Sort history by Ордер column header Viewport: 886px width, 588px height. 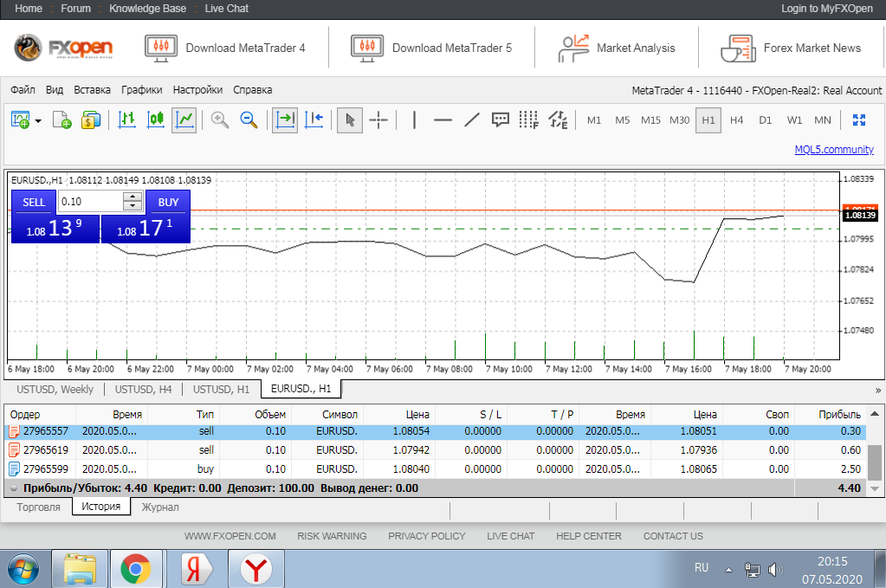pos(40,415)
